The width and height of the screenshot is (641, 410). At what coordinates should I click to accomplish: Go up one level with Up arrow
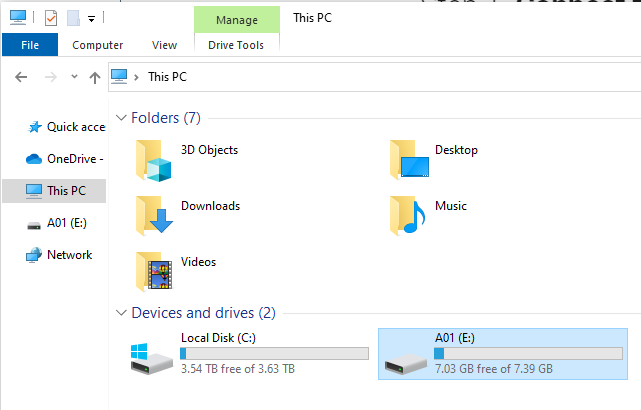[x=95, y=77]
